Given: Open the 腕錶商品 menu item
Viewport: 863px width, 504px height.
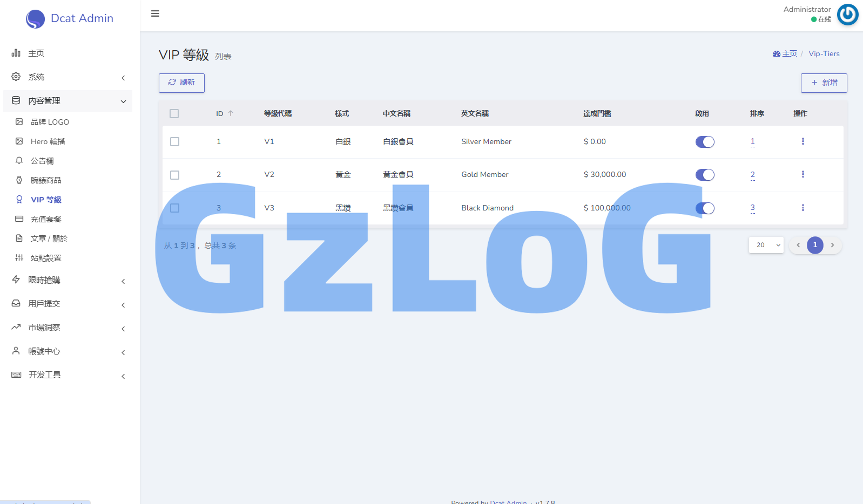Looking at the screenshot, I should (46, 180).
